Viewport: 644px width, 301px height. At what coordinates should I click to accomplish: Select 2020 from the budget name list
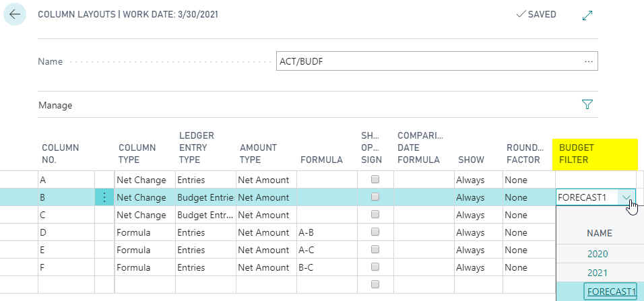[x=598, y=254]
